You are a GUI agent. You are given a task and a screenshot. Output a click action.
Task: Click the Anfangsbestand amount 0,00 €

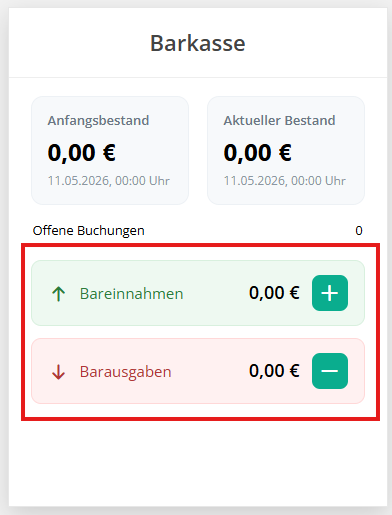[82, 153]
